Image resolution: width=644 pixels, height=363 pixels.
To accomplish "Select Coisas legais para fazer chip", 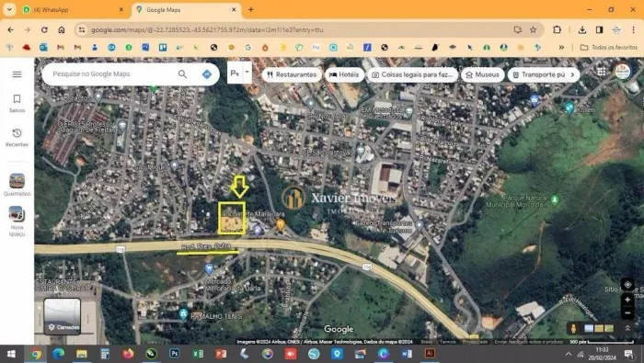I will tap(412, 74).
